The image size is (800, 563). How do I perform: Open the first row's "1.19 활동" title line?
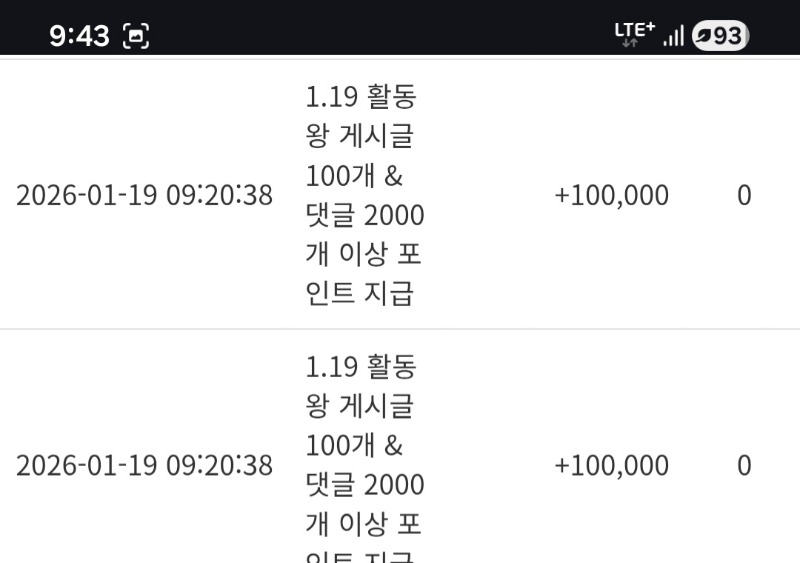(360, 97)
